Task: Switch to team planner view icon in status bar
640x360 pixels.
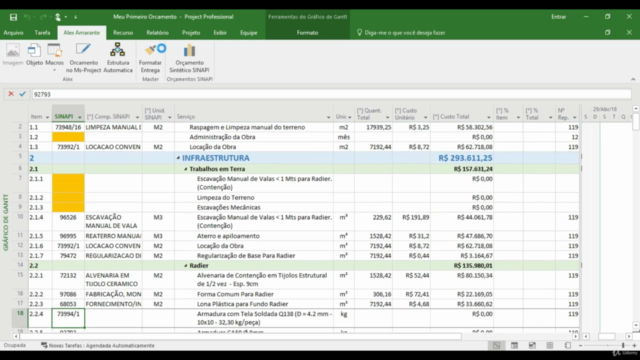Action: 532,345
